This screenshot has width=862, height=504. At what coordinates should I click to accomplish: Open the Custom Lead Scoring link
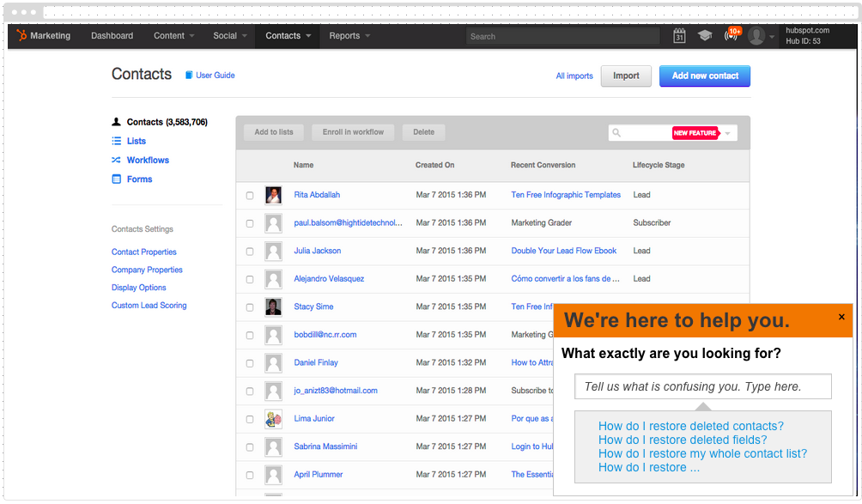pos(149,306)
